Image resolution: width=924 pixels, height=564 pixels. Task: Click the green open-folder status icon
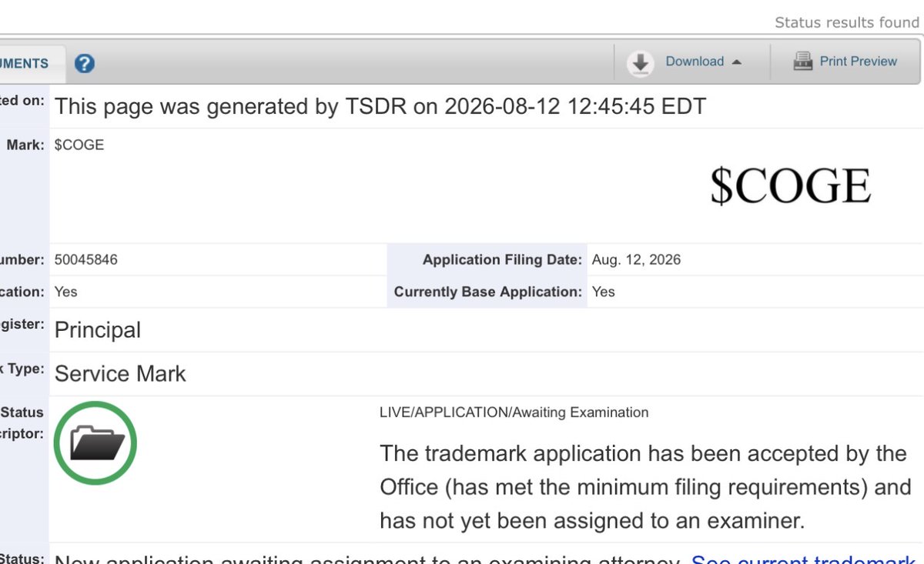(95, 443)
